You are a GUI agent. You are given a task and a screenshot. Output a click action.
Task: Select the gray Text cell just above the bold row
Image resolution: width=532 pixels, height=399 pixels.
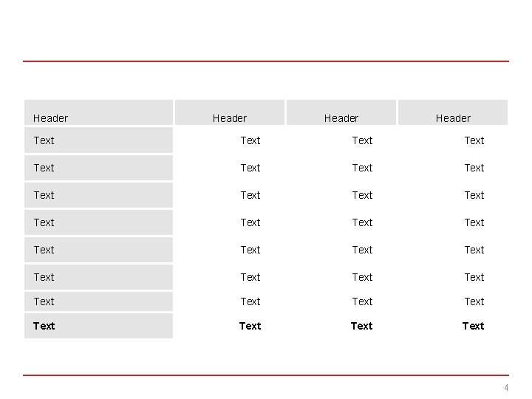98,301
